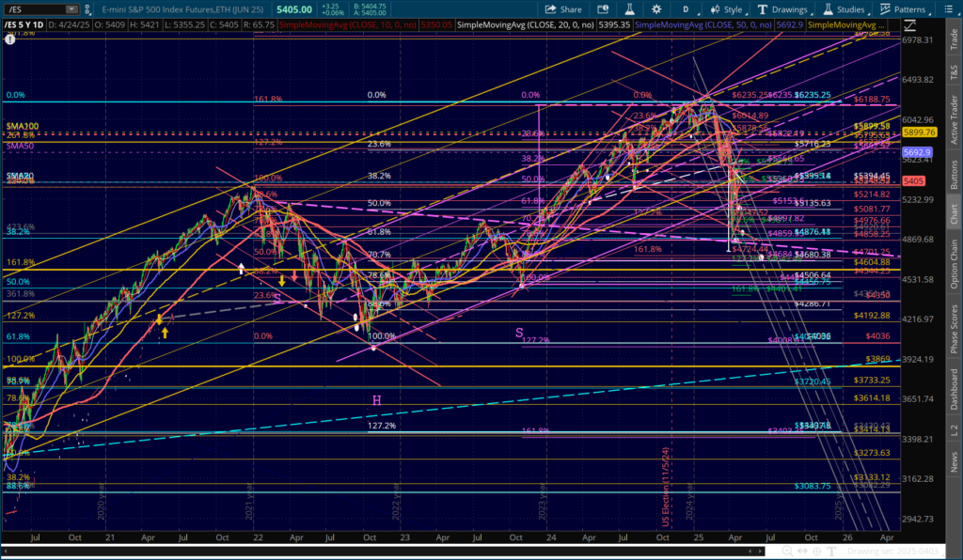Select the SimpleMovingAvg (CLOSE, 20, 0, no) label

click(526, 24)
